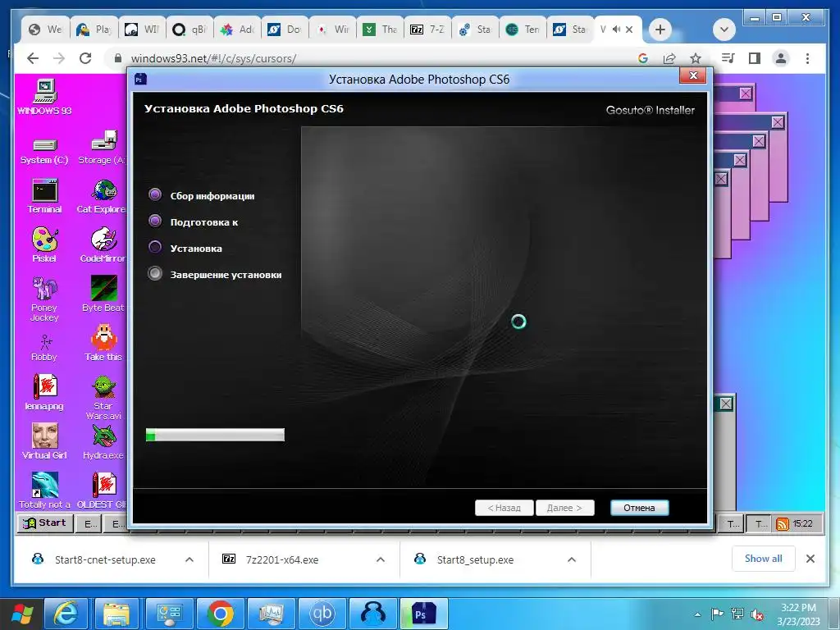Reload the page in Chrome

(85, 58)
